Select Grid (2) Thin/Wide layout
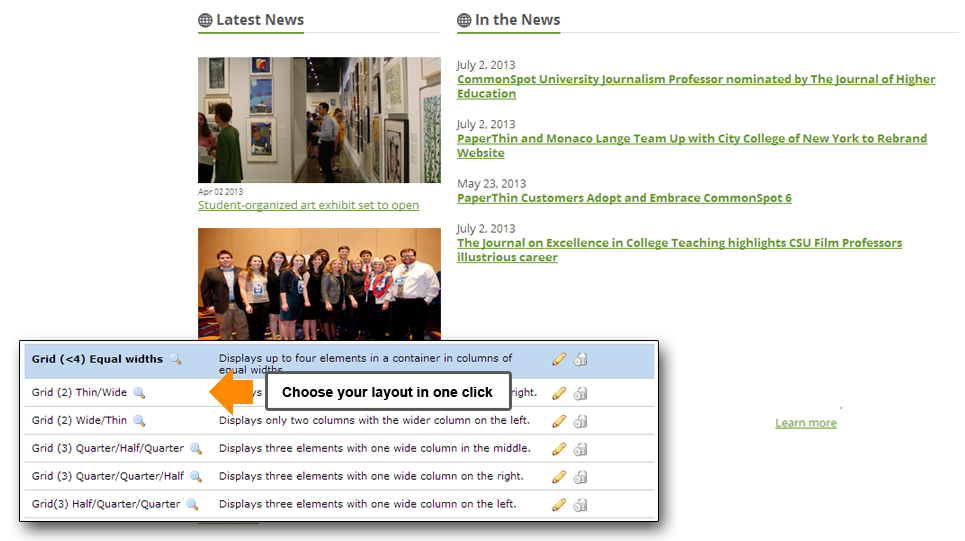This screenshot has width=965, height=541. coord(79,393)
